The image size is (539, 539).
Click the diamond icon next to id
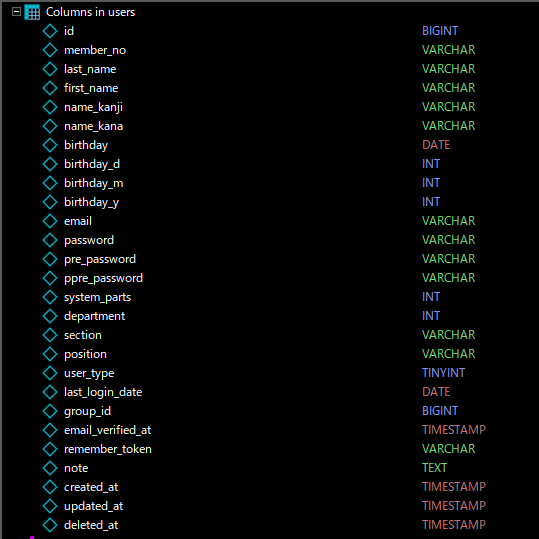[x=50, y=31]
